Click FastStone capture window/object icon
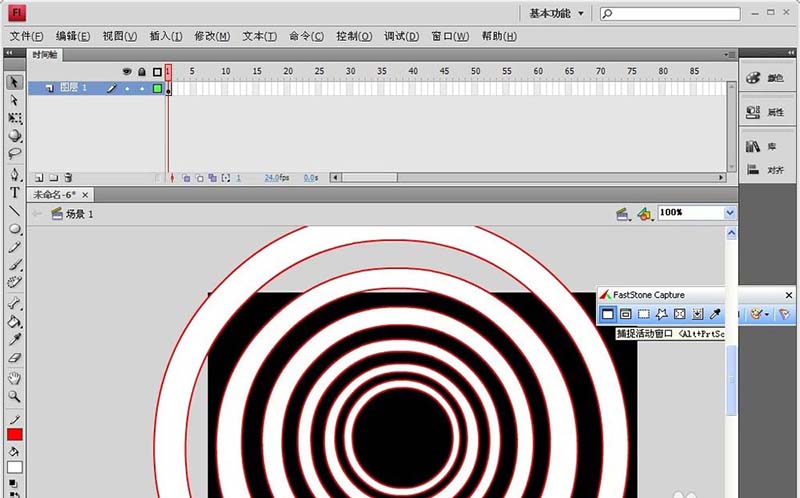The image size is (800, 498). pyautogui.click(x=626, y=314)
